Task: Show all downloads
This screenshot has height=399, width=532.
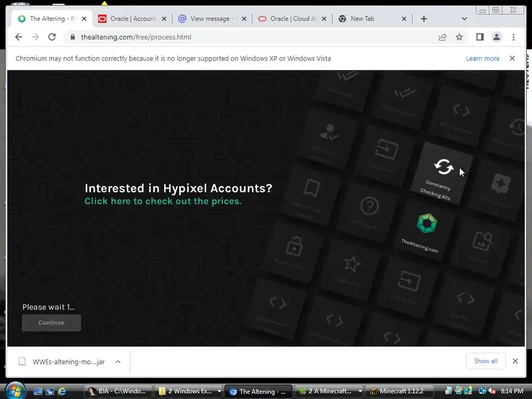Action: [x=486, y=361]
